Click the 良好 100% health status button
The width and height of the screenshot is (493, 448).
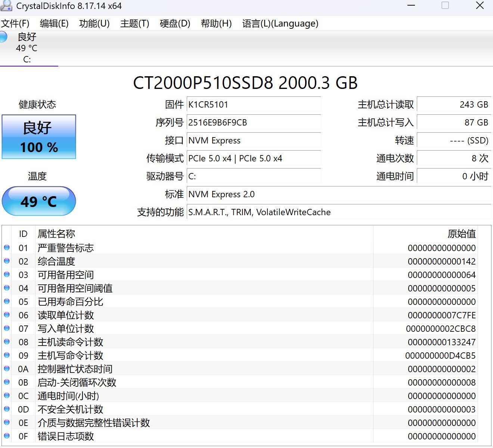[39, 137]
